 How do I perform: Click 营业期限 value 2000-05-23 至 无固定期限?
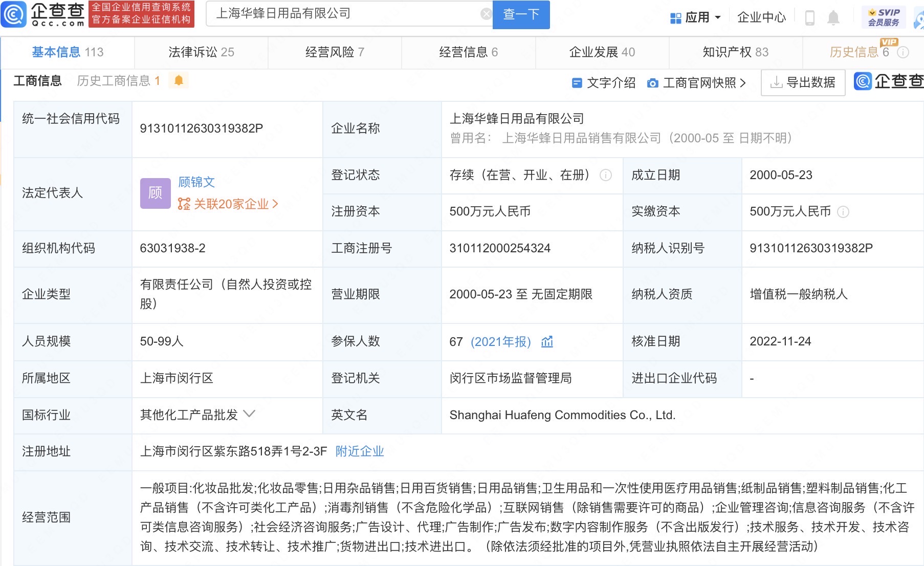(x=521, y=294)
